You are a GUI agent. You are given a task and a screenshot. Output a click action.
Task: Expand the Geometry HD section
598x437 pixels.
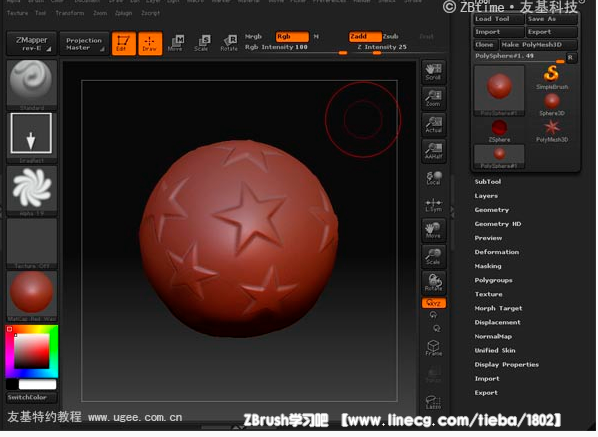pyautogui.click(x=498, y=224)
